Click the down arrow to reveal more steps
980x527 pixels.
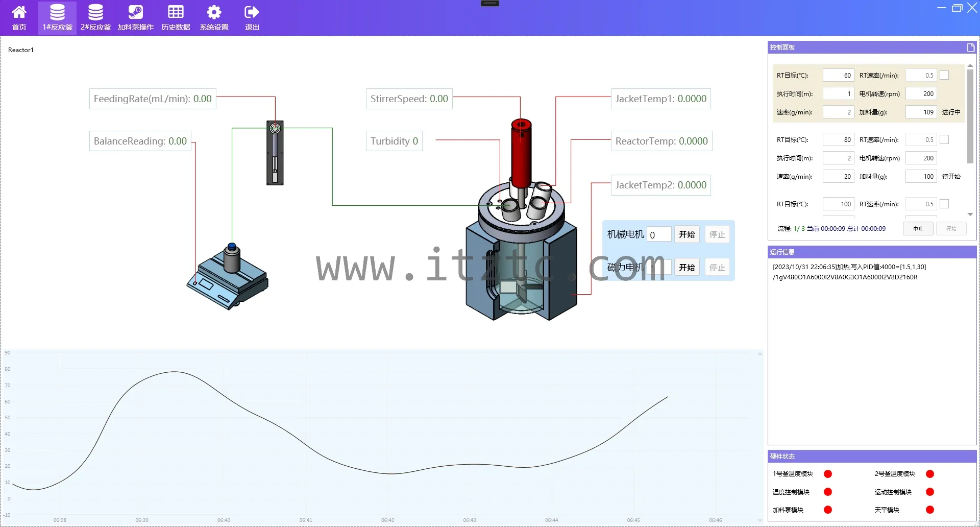969,214
